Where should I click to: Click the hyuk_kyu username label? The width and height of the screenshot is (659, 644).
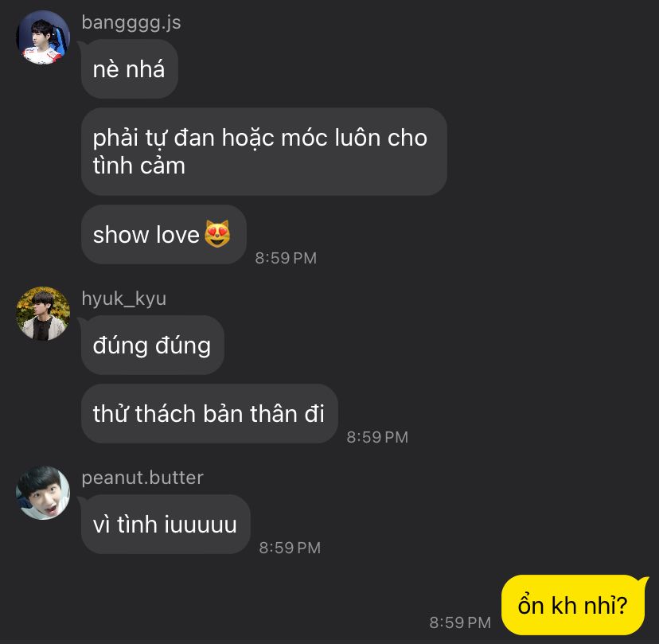(124, 299)
